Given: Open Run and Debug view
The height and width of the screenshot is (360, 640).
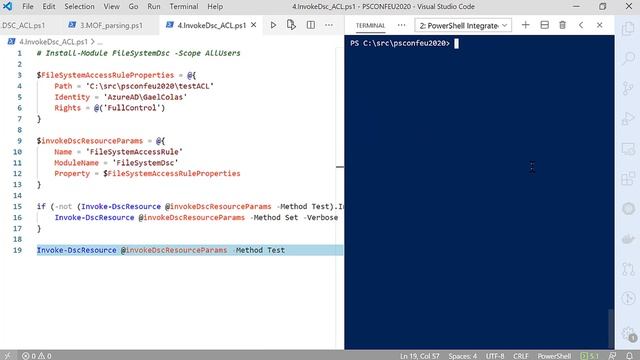Looking at the screenshot, I should click(x=628, y=118).
